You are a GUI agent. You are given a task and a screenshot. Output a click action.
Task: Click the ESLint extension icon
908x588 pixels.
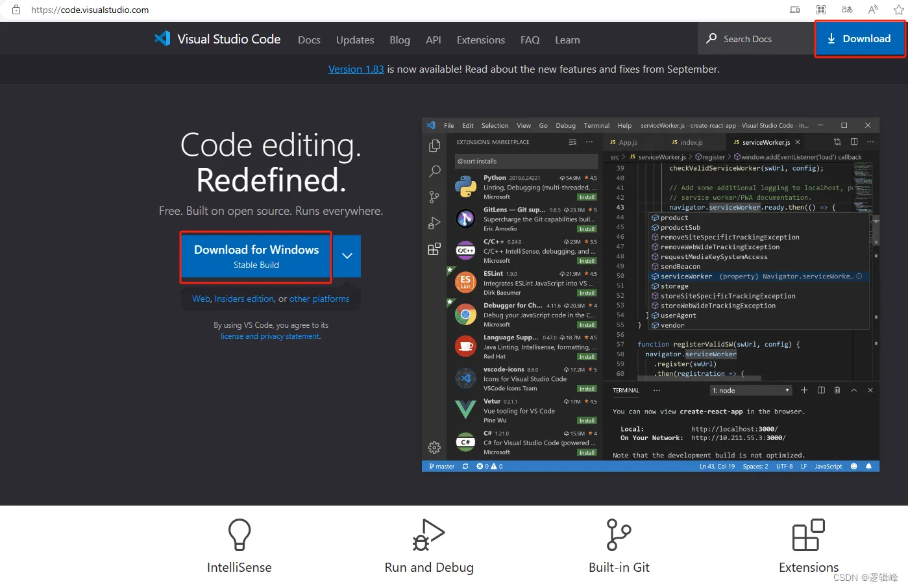[x=465, y=282]
